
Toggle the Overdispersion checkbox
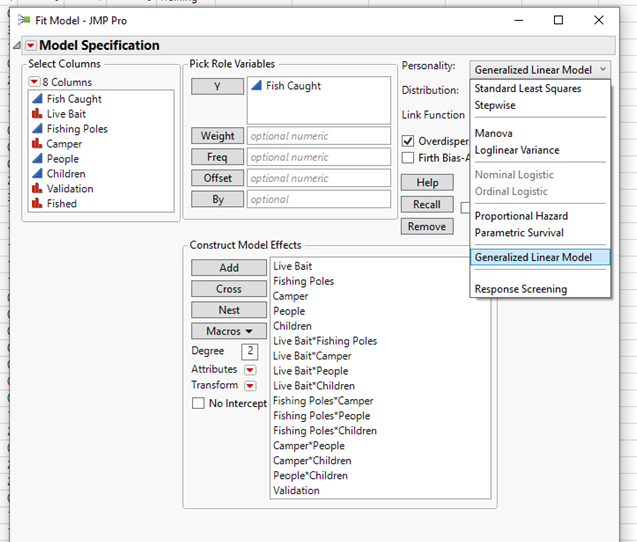click(x=408, y=141)
